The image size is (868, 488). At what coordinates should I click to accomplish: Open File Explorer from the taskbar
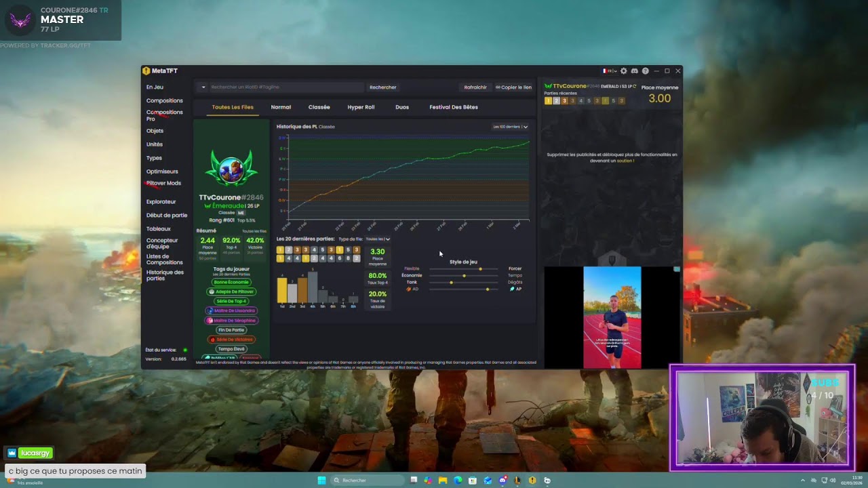point(443,481)
